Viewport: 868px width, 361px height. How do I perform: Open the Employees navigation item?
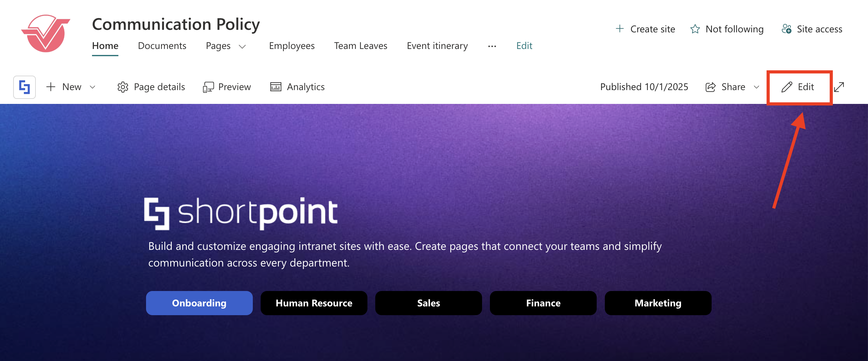(x=291, y=46)
